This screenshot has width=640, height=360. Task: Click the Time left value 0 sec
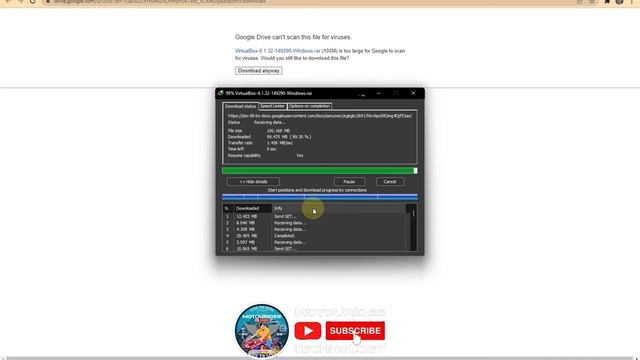tap(272, 149)
